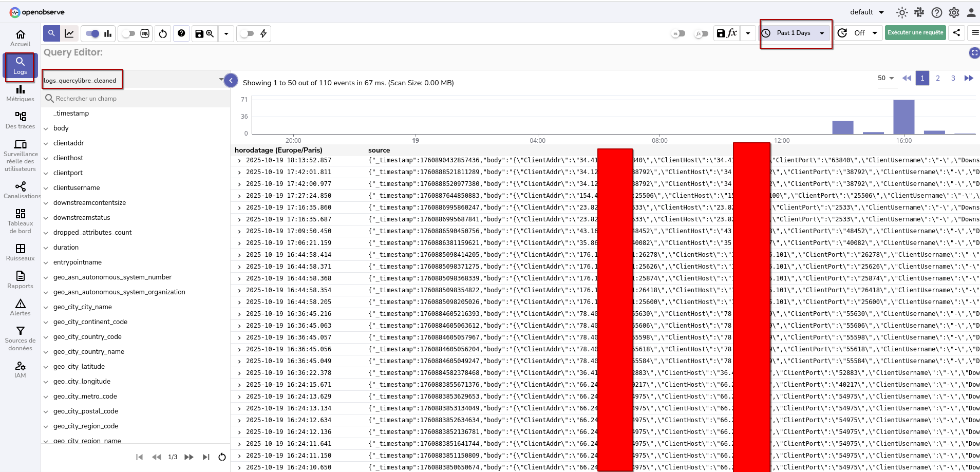The width and height of the screenshot is (980, 472).
Task: Select the geo_city_country_name field
Action: coord(88,352)
